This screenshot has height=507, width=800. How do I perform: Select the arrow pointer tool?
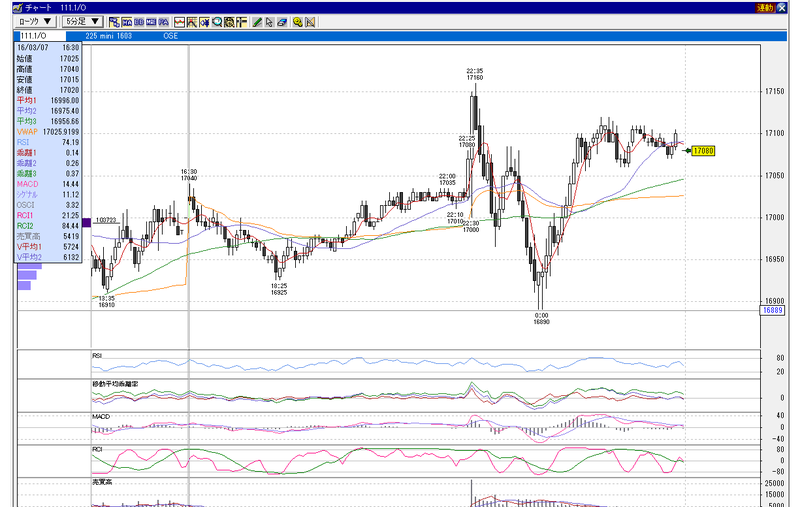[269, 22]
